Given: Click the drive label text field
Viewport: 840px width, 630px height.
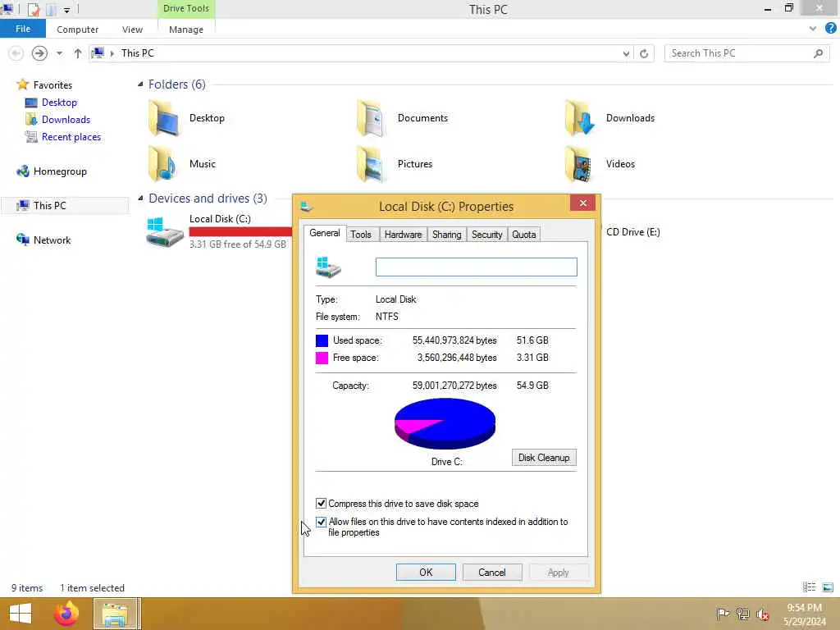Looking at the screenshot, I should [477, 267].
